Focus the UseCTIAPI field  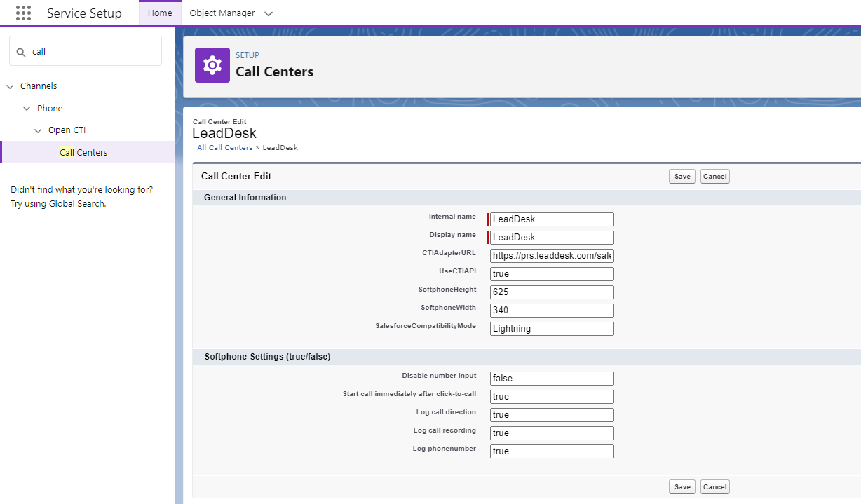pos(552,274)
